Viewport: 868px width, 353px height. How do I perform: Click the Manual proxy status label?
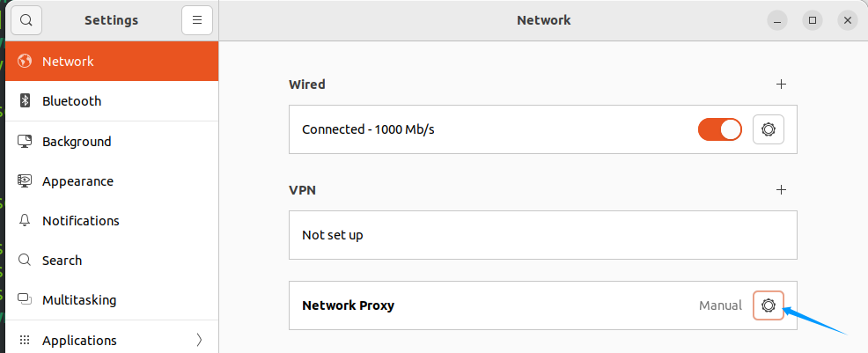click(720, 305)
